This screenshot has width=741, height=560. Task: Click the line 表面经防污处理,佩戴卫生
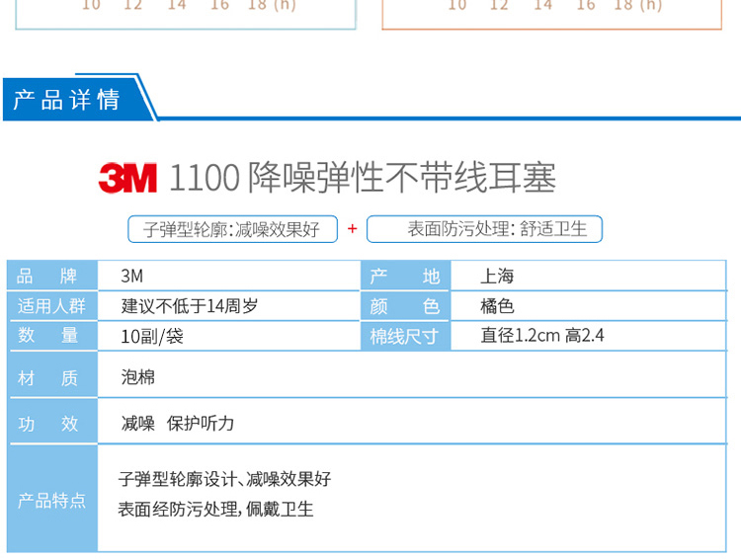click(x=215, y=509)
